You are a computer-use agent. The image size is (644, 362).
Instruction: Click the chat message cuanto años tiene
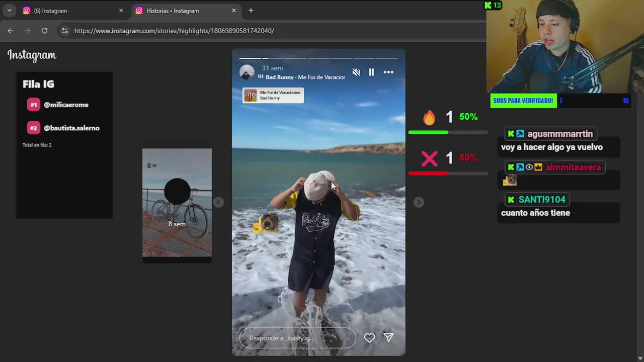click(x=535, y=213)
